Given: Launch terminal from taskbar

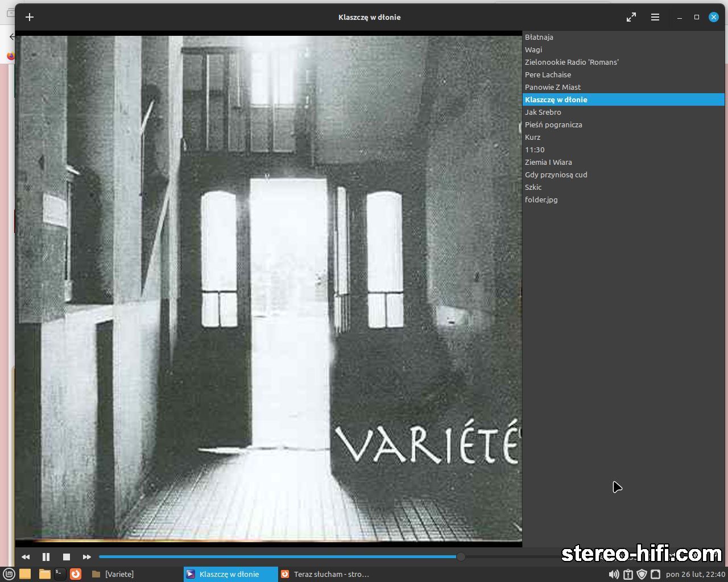Looking at the screenshot, I should point(60,574).
